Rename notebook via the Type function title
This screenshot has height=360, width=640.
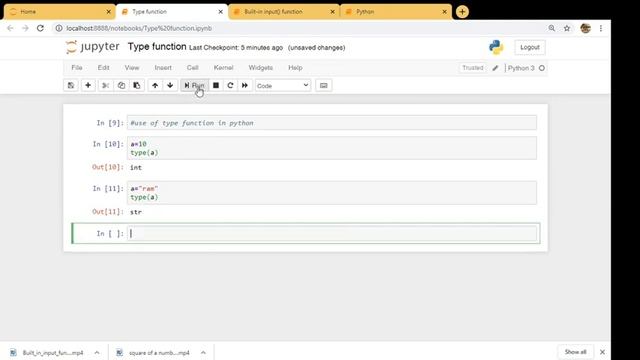click(157, 47)
